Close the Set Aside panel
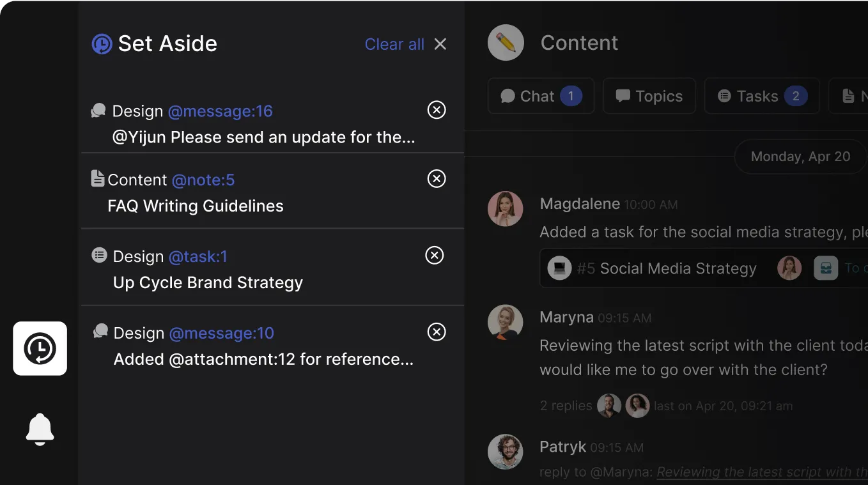Screen dimensions: 868x485 pos(440,44)
